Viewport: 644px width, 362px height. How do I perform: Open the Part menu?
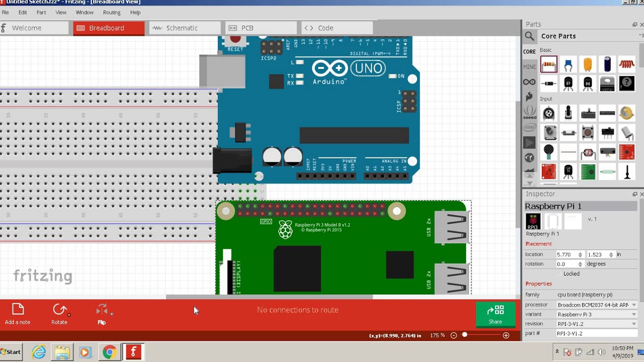tap(41, 12)
